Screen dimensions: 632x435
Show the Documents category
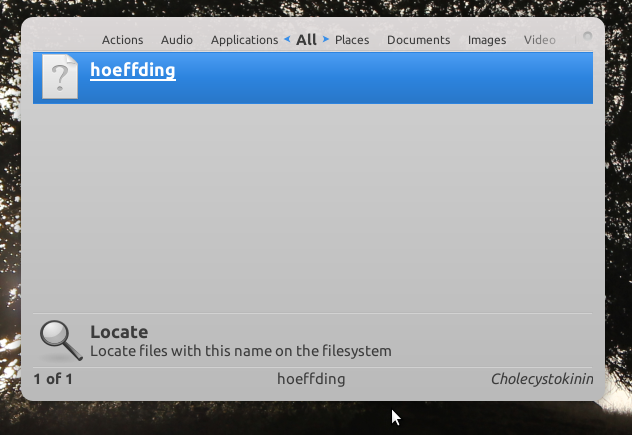coord(418,40)
